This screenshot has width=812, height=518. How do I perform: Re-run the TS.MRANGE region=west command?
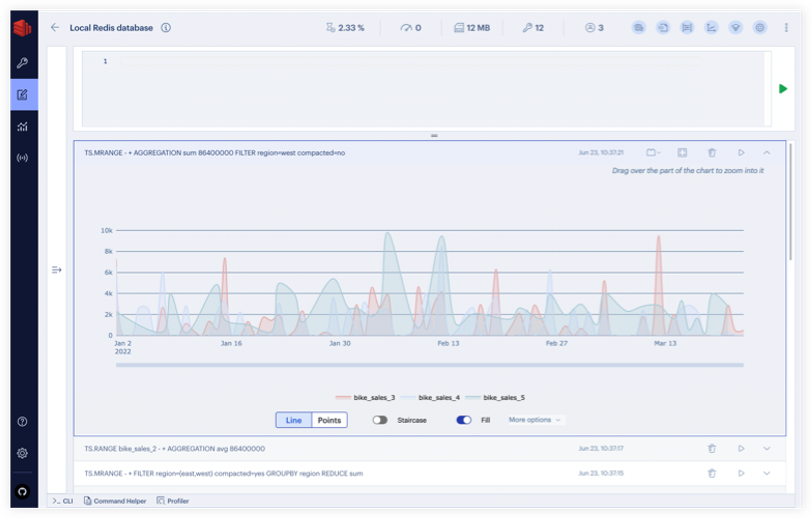pos(741,153)
